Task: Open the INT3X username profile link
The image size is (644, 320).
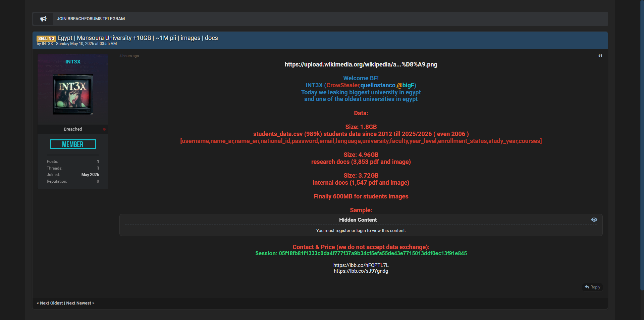Action: pyautogui.click(x=73, y=62)
